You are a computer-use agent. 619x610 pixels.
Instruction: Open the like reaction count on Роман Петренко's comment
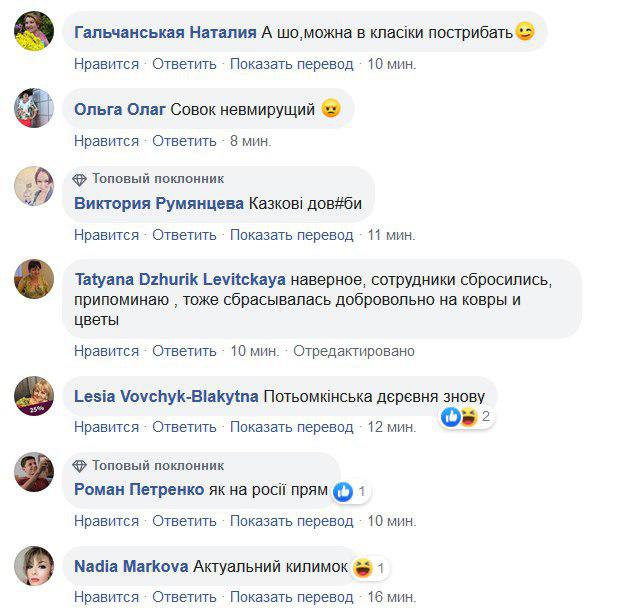[351, 491]
